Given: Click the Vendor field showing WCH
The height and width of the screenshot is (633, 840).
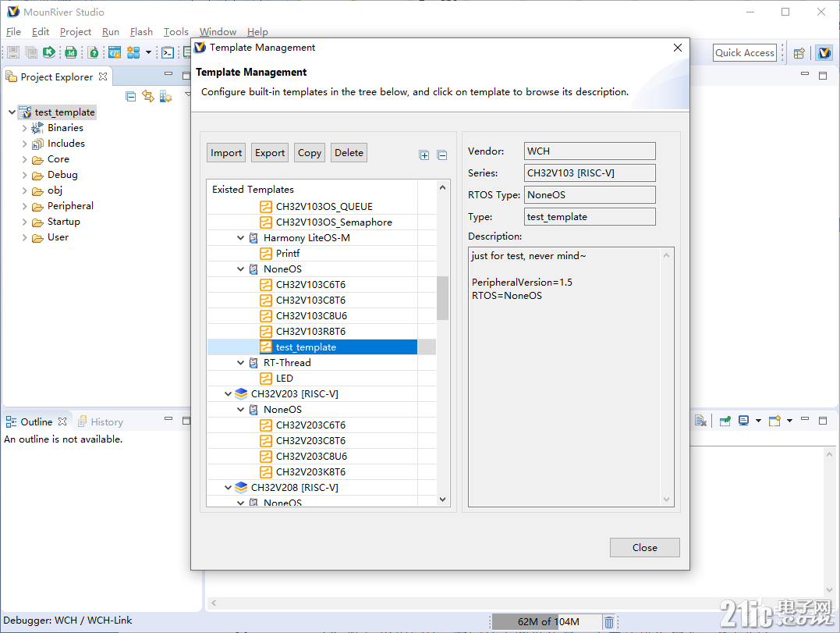Looking at the screenshot, I should (x=590, y=151).
